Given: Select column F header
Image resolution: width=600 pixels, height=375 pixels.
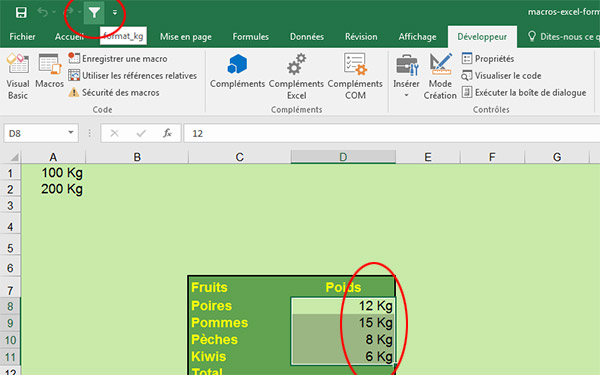Looking at the screenshot, I should pyautogui.click(x=492, y=157).
